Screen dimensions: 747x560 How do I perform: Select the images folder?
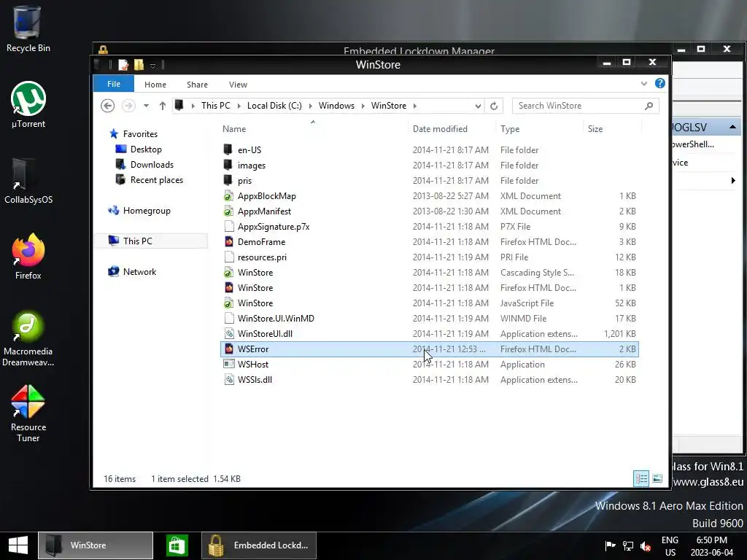pos(429,166)
